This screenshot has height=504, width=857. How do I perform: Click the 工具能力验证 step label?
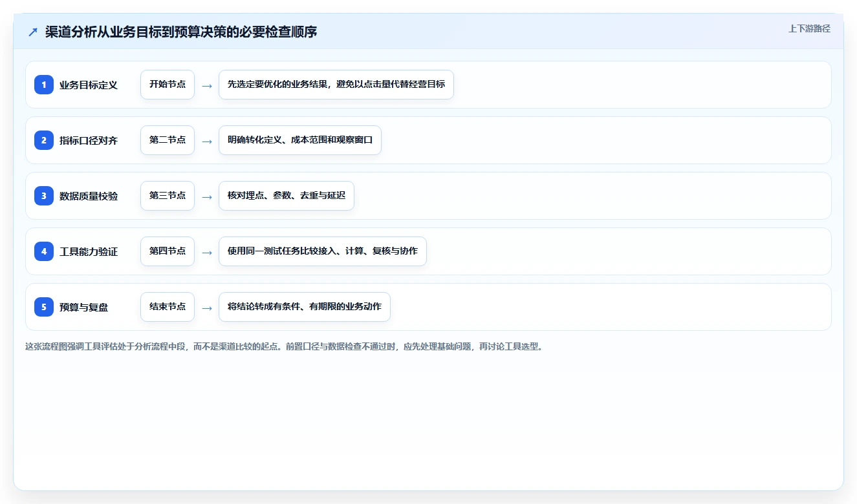[x=89, y=251]
